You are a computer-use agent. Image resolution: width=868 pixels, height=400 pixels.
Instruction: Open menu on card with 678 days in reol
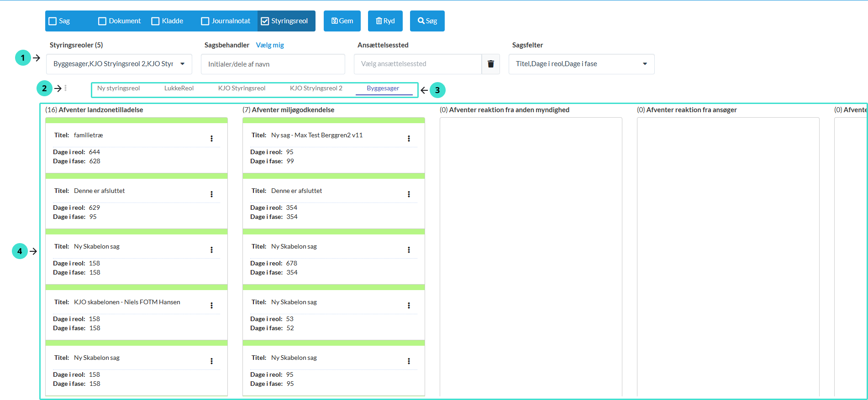(409, 250)
